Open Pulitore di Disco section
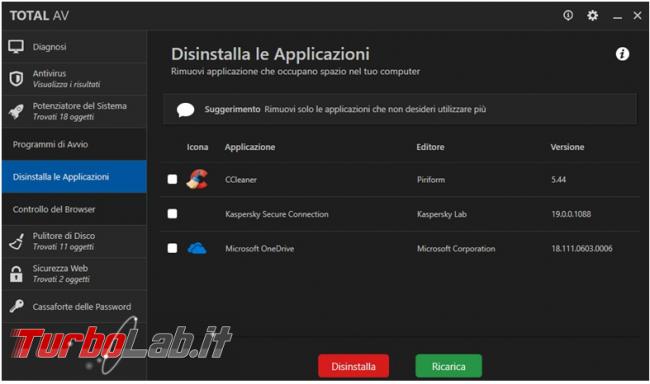Image resolution: width=650 pixels, height=384 pixels. [74, 241]
